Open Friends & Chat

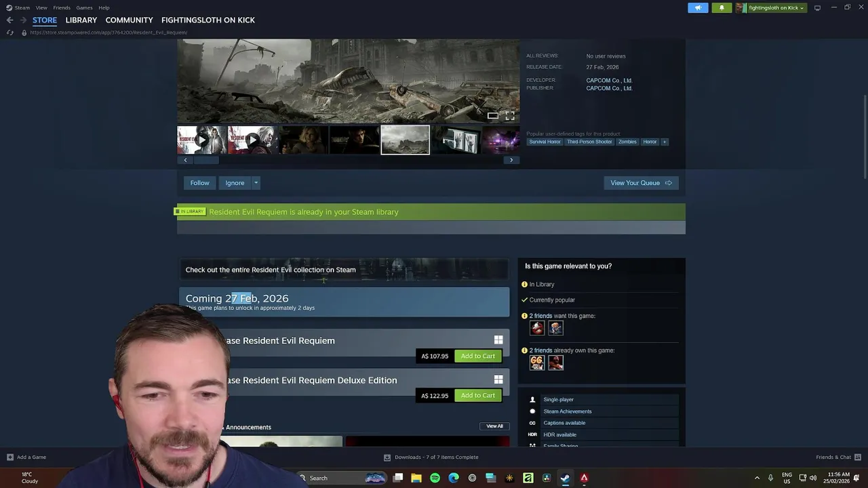tap(838, 457)
